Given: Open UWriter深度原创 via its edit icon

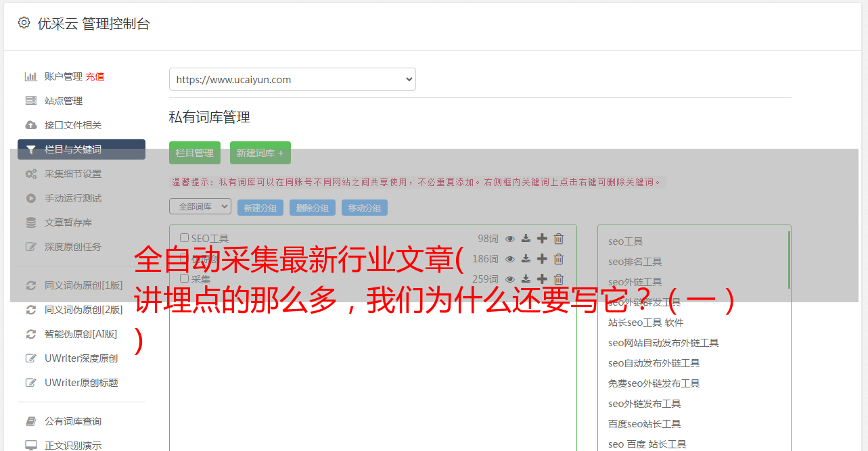Looking at the screenshot, I should [x=31, y=358].
